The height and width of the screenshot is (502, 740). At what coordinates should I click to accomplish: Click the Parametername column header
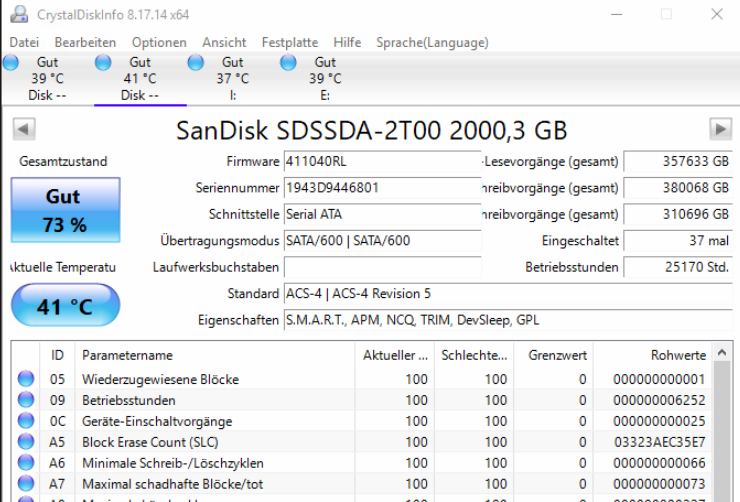(x=215, y=355)
